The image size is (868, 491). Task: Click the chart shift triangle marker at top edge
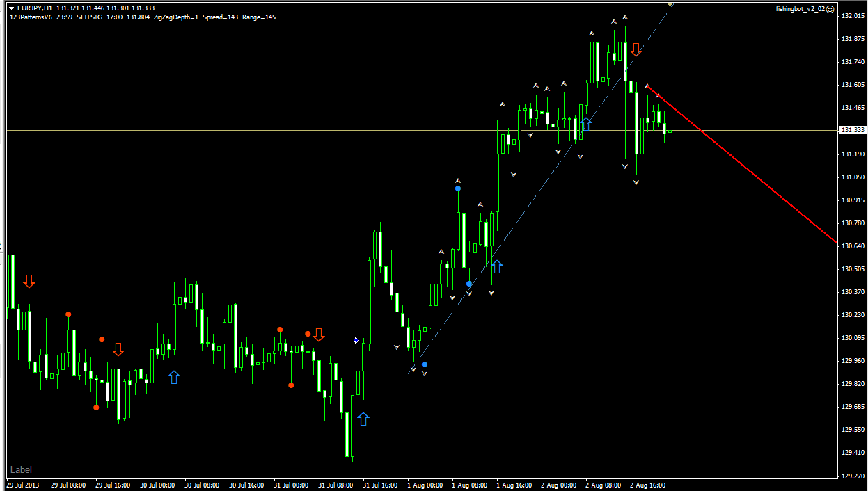tap(670, 4)
